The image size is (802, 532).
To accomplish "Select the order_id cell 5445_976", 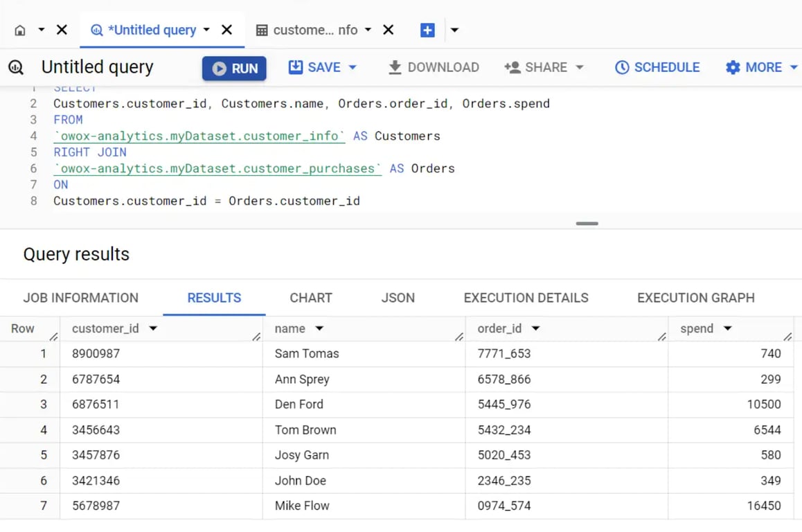I will pyautogui.click(x=567, y=405).
